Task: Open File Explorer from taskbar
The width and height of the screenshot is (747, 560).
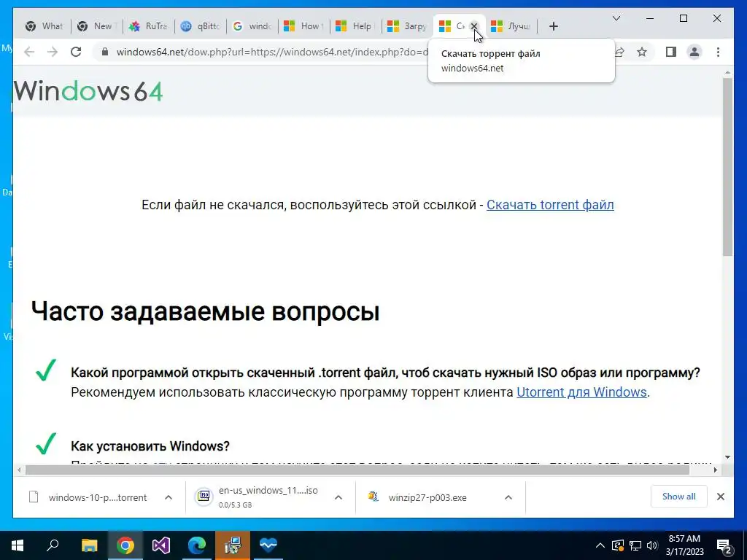Action: (89, 545)
